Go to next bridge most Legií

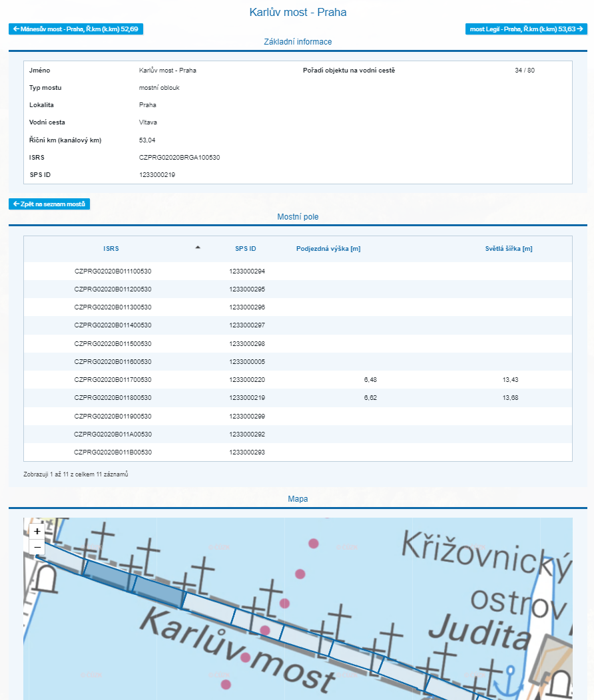(526, 29)
